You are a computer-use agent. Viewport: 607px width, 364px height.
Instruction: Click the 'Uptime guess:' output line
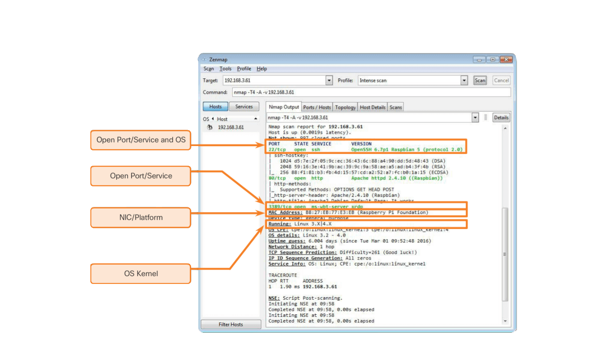coord(350,241)
